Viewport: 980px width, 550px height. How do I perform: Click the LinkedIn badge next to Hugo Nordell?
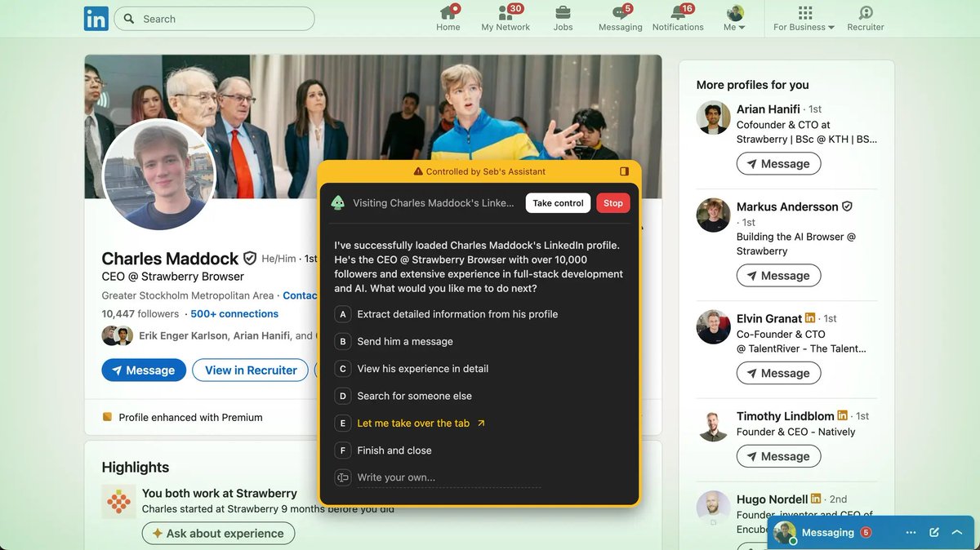click(816, 499)
